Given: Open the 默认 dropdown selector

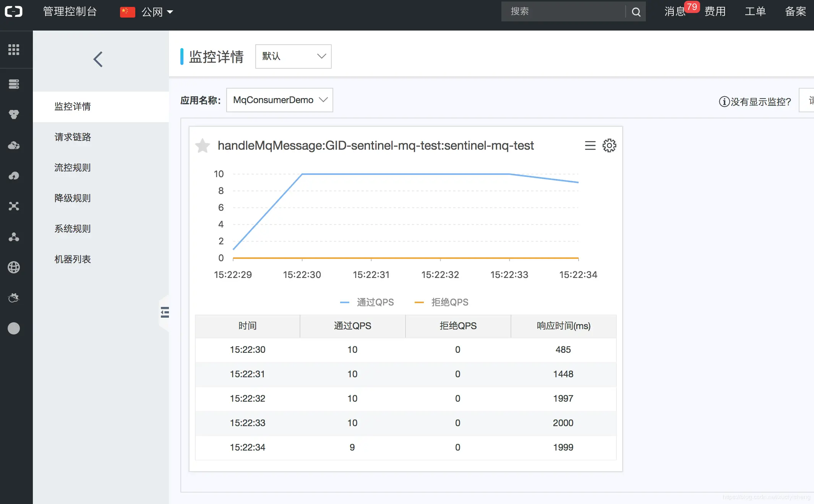Looking at the screenshot, I should [x=293, y=57].
